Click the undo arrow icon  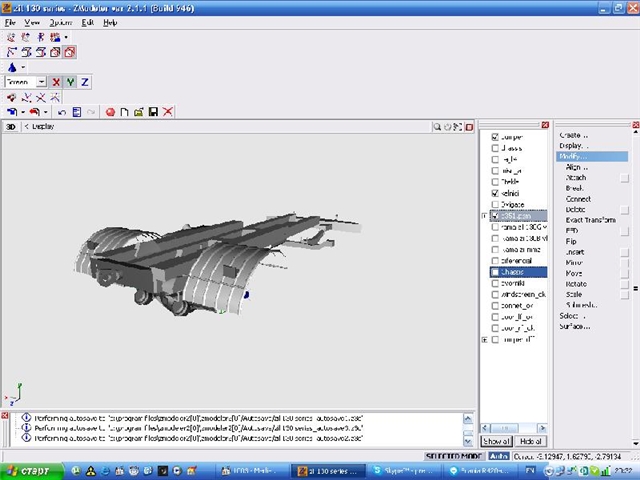pos(62,112)
